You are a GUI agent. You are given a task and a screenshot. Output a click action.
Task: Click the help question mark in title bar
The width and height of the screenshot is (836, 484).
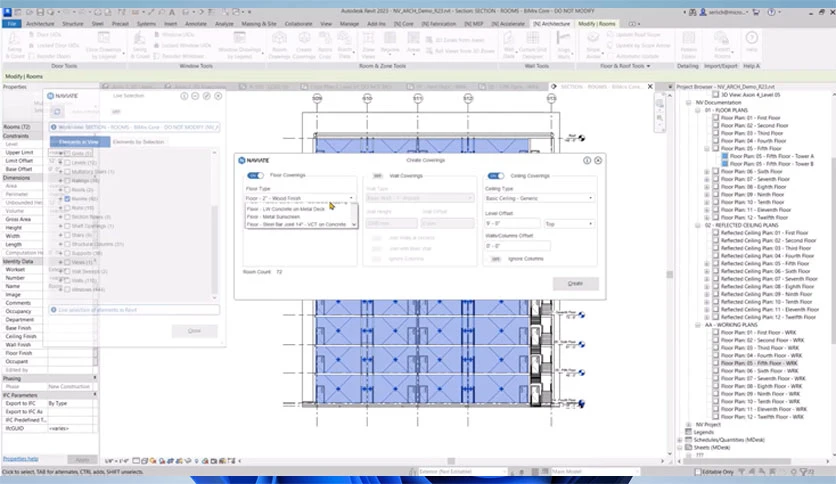click(771, 12)
